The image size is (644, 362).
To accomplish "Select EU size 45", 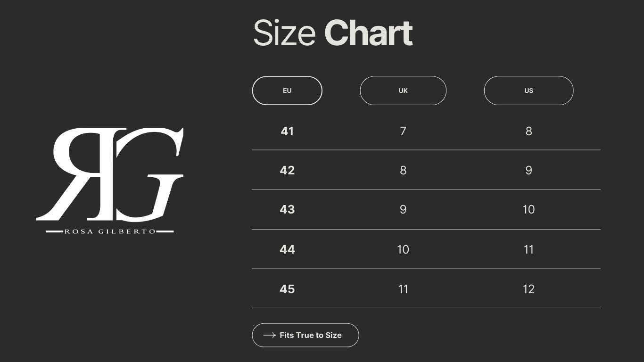I will pyautogui.click(x=287, y=289).
